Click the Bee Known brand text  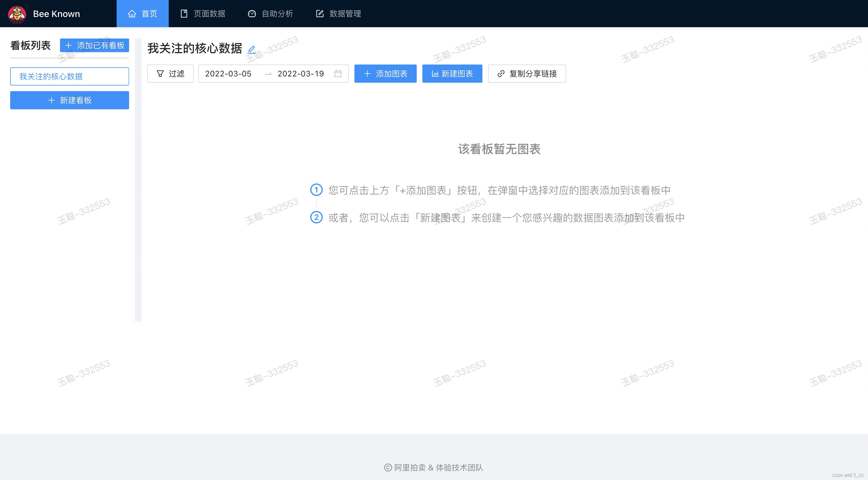56,14
